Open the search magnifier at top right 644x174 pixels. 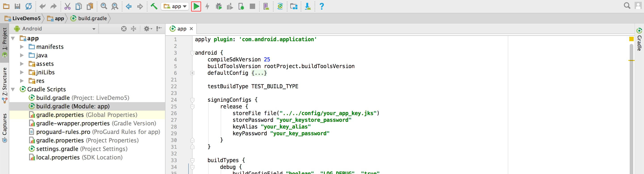pyautogui.click(x=627, y=6)
